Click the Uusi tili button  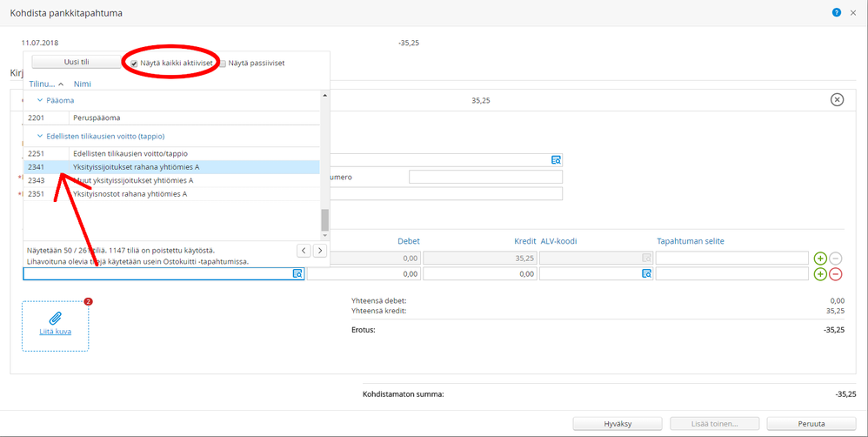click(x=77, y=62)
